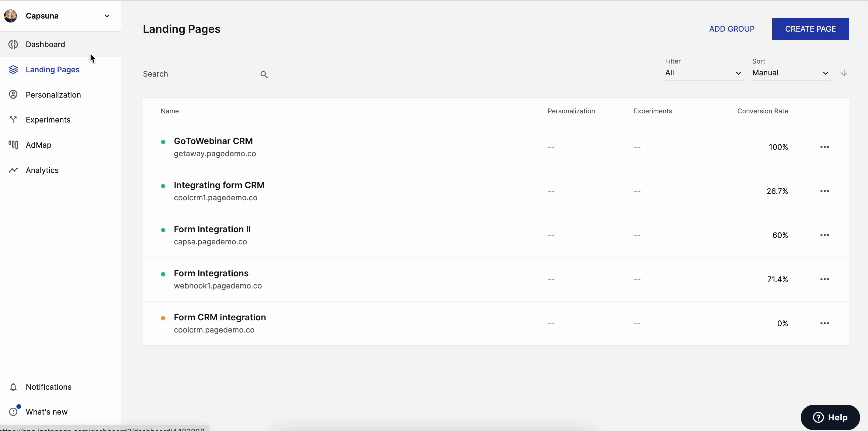
Task: Click the ADD GROUP button
Action: tap(732, 29)
